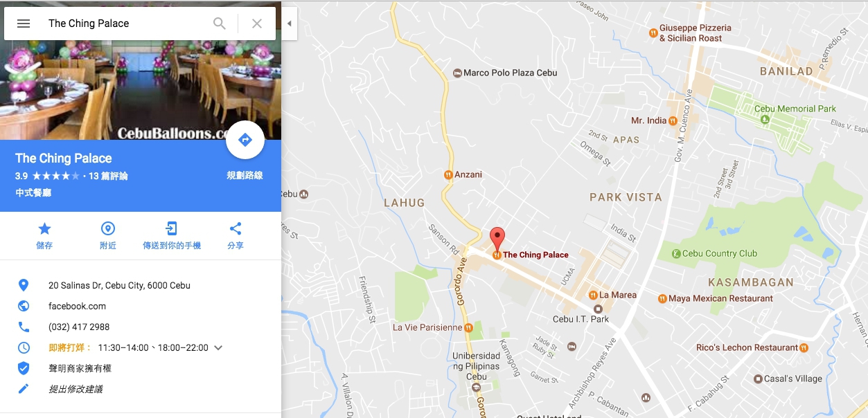This screenshot has width=868, height=418.
Task: Click the claim this business entry
Action: 80,368
